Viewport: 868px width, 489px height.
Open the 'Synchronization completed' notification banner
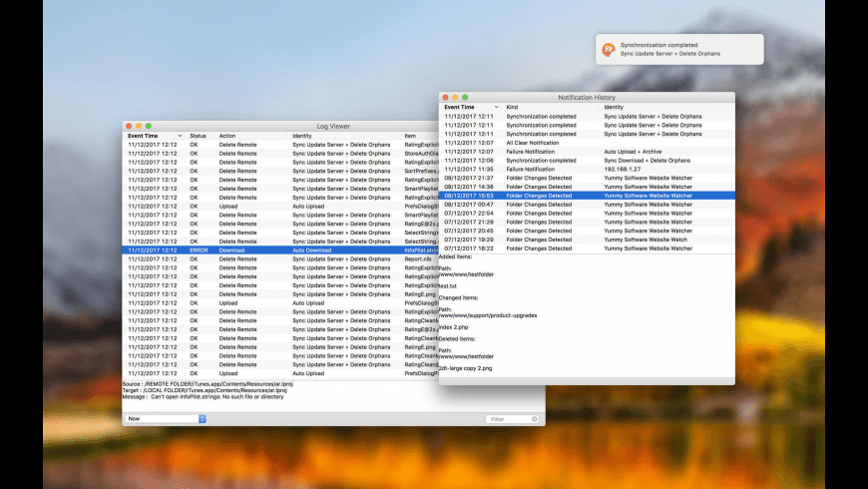[x=679, y=49]
